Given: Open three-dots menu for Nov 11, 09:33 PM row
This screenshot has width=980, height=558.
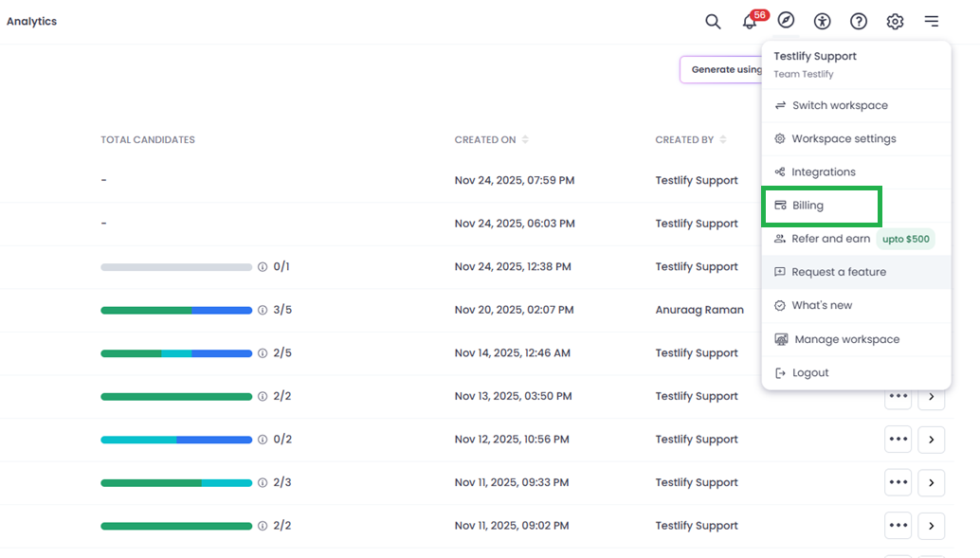Looking at the screenshot, I should click(898, 482).
